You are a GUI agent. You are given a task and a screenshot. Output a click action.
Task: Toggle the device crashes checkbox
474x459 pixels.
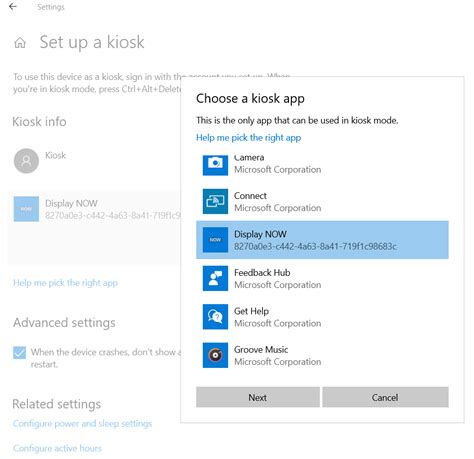[x=19, y=352]
